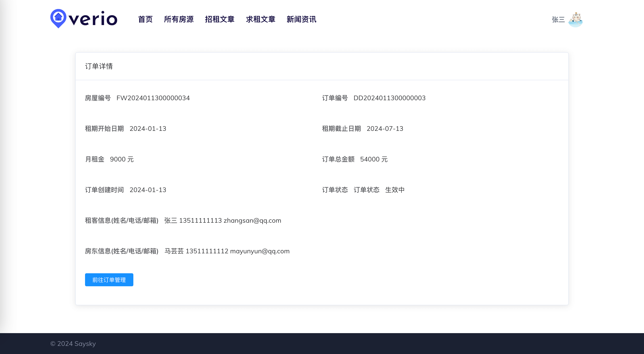The image size is (644, 354).
Task: Click the lease start date 2024-01-13
Action: click(148, 129)
